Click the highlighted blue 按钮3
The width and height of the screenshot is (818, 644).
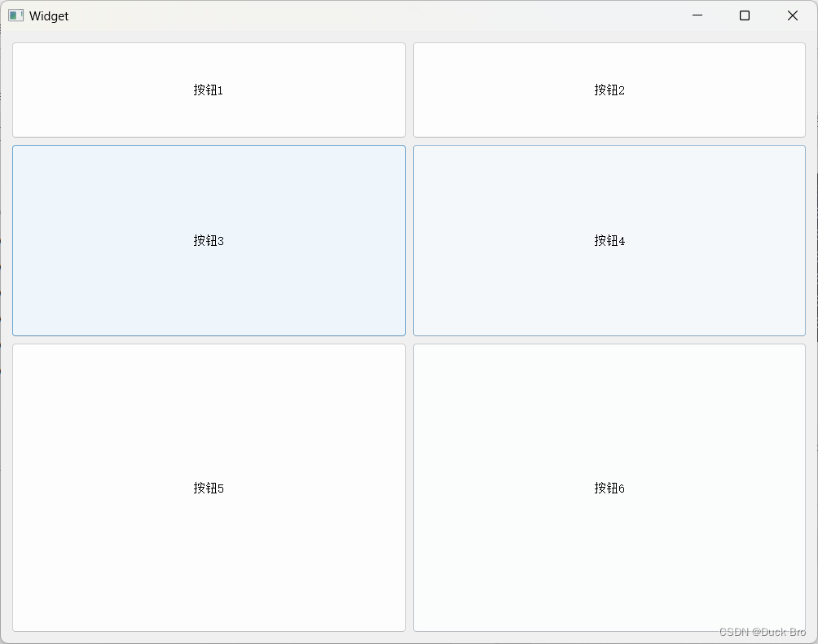point(208,240)
